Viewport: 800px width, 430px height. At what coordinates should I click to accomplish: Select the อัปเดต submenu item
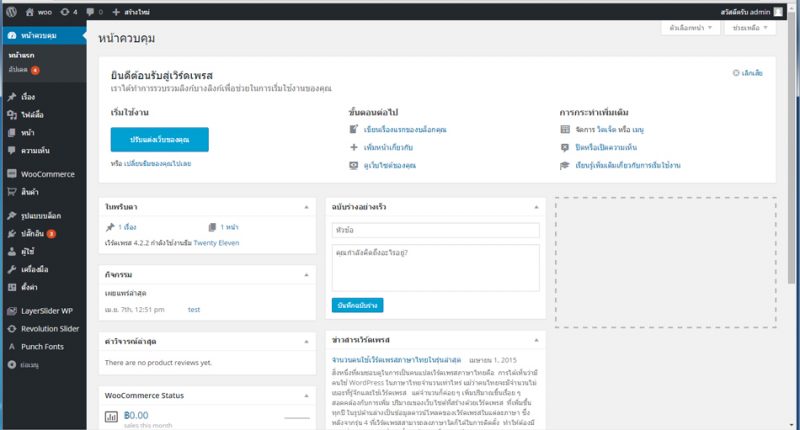[x=20, y=70]
